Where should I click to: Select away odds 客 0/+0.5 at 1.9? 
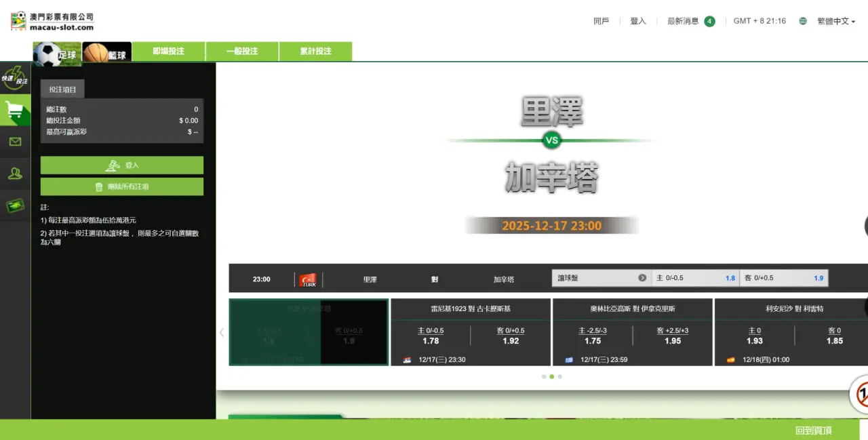pyautogui.click(x=784, y=278)
